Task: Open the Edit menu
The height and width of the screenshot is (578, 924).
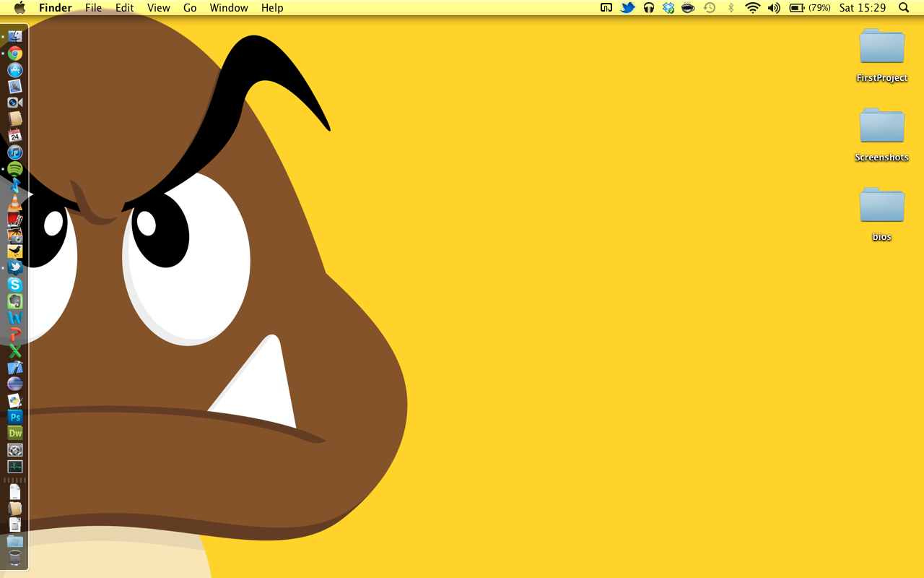Action: (125, 8)
